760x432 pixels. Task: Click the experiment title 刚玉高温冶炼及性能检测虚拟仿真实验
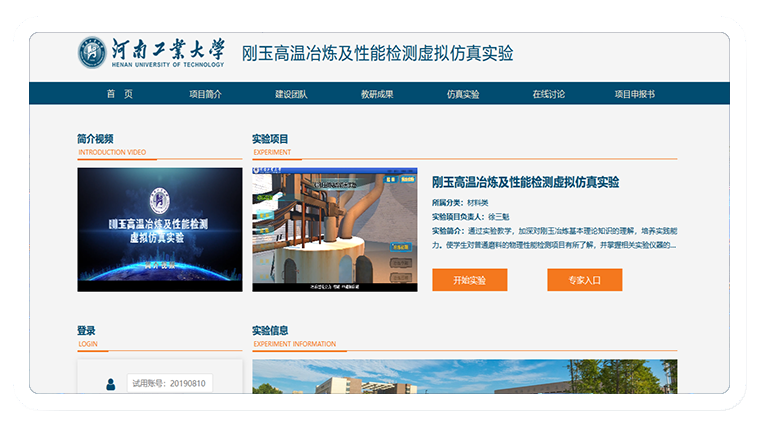point(525,182)
